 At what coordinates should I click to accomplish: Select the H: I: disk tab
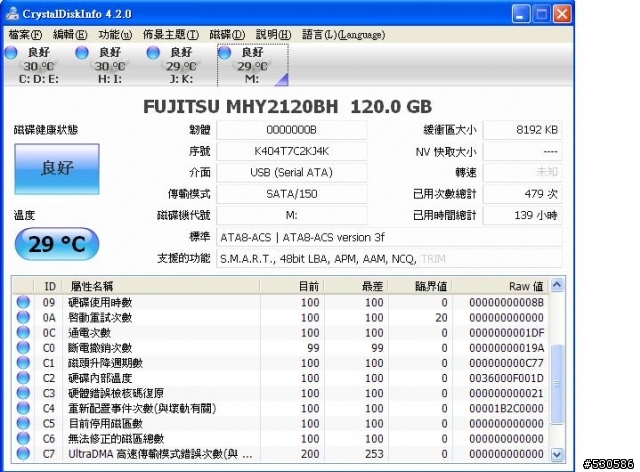click(110, 65)
